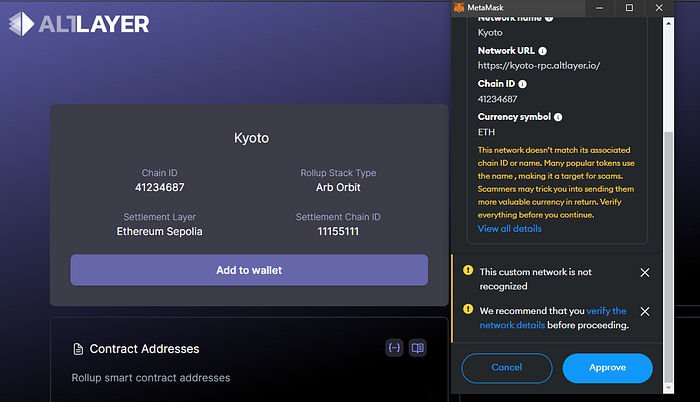Viewport: 700px width, 402px height.
Task: Click the Contract Addresses heading
Action: click(144, 349)
